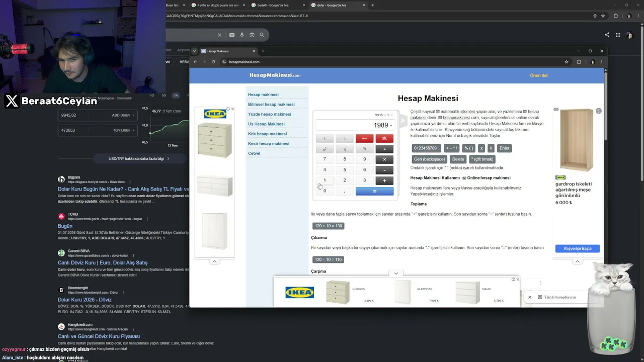Click the square root calculator key
Image resolution: width=644 pixels, height=362 pixels.
(x=345, y=149)
